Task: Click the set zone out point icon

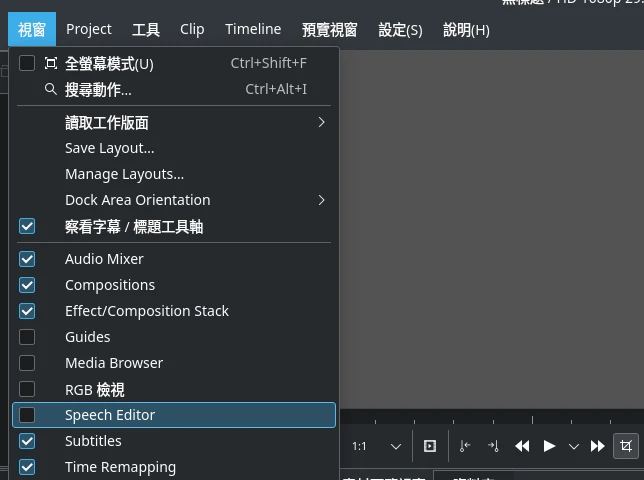Action: [x=493, y=446]
